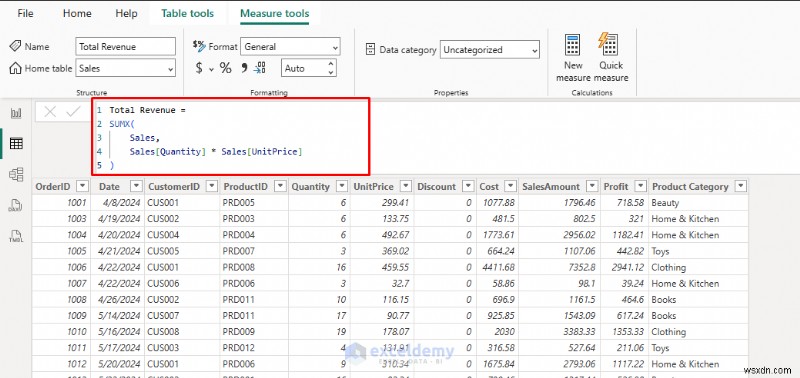Open Cost column filter dropdown
This screenshot has width=800, height=378.
(510, 186)
